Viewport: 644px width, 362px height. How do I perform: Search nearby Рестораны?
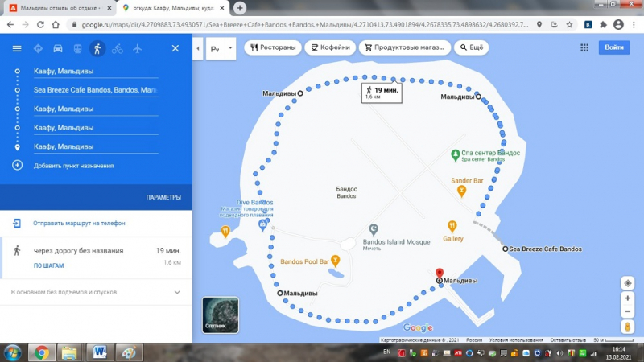[x=273, y=47]
